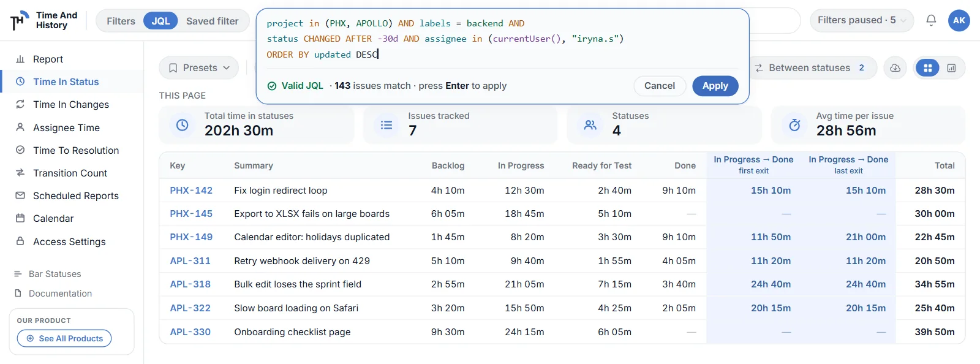The image size is (980, 364).
Task: Click See All Products button
Action: (64, 338)
